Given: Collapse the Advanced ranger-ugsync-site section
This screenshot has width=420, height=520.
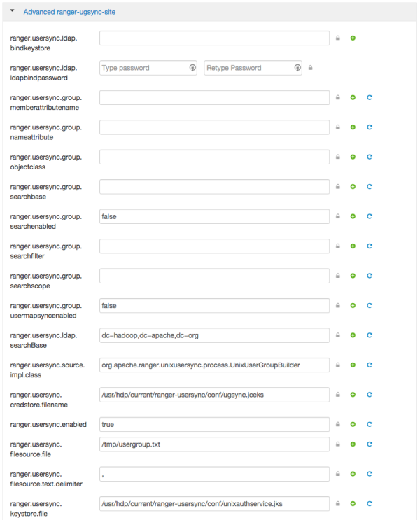Looking at the screenshot, I should pyautogui.click(x=13, y=11).
